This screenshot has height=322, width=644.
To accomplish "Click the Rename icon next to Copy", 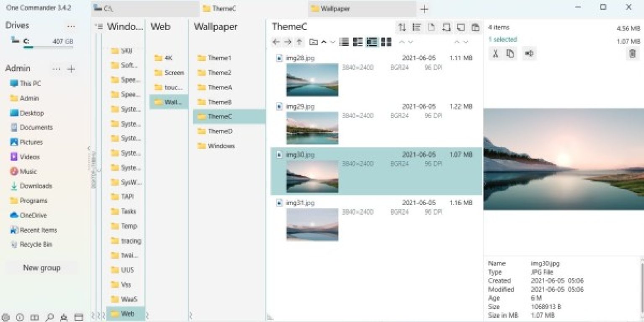I will coord(529,53).
